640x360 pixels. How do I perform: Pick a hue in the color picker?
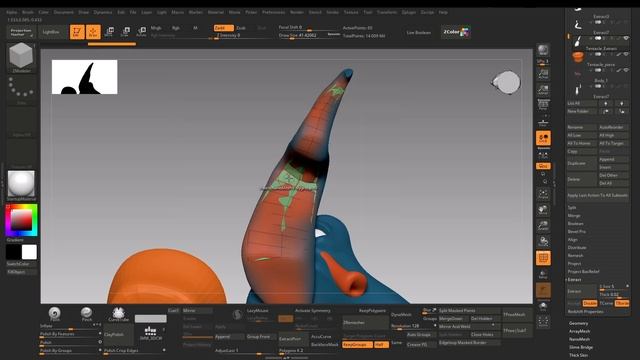pyautogui.click(x=21, y=220)
